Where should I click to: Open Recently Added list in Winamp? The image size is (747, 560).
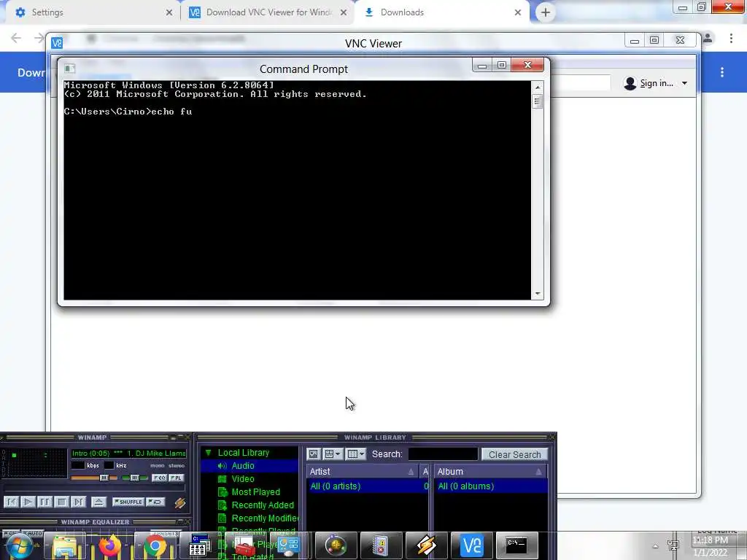[x=263, y=505]
